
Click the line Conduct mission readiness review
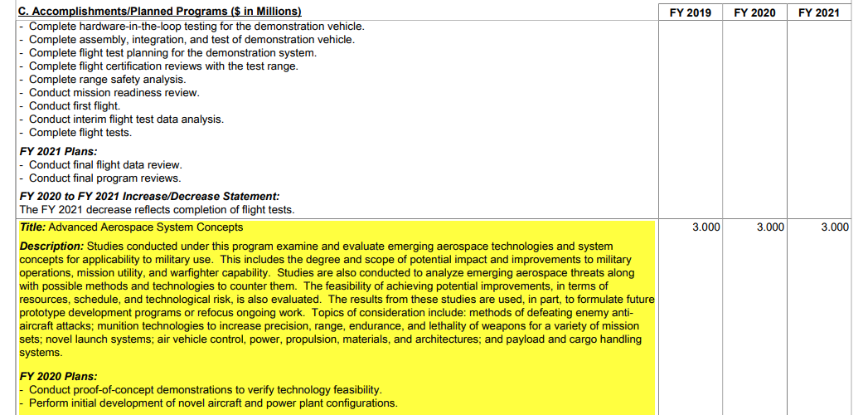pyautogui.click(x=114, y=92)
